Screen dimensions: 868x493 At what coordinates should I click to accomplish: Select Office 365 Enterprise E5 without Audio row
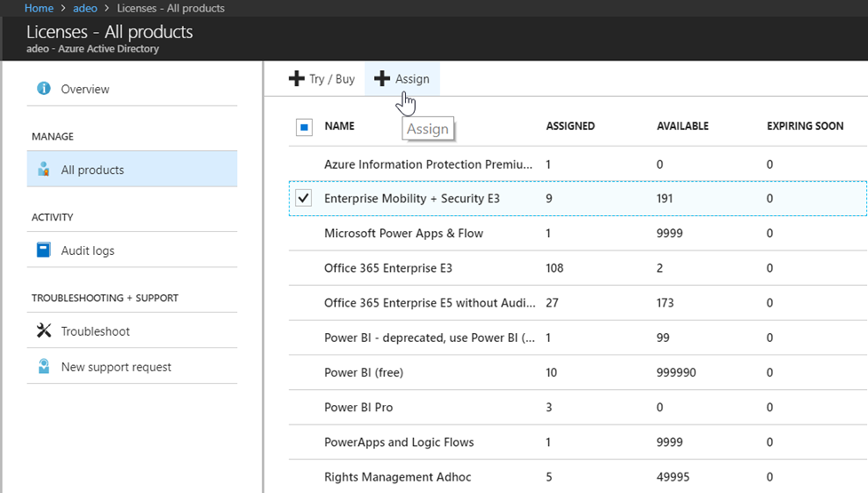pos(578,303)
